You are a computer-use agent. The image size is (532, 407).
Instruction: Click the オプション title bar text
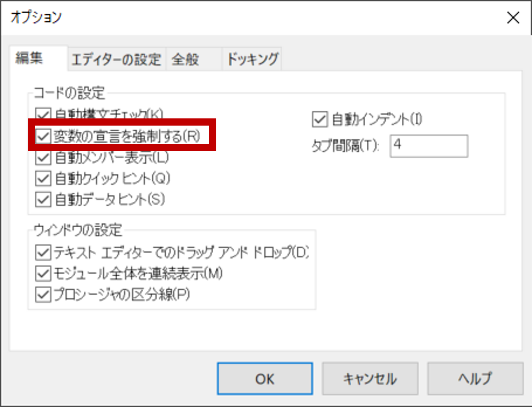[36, 17]
